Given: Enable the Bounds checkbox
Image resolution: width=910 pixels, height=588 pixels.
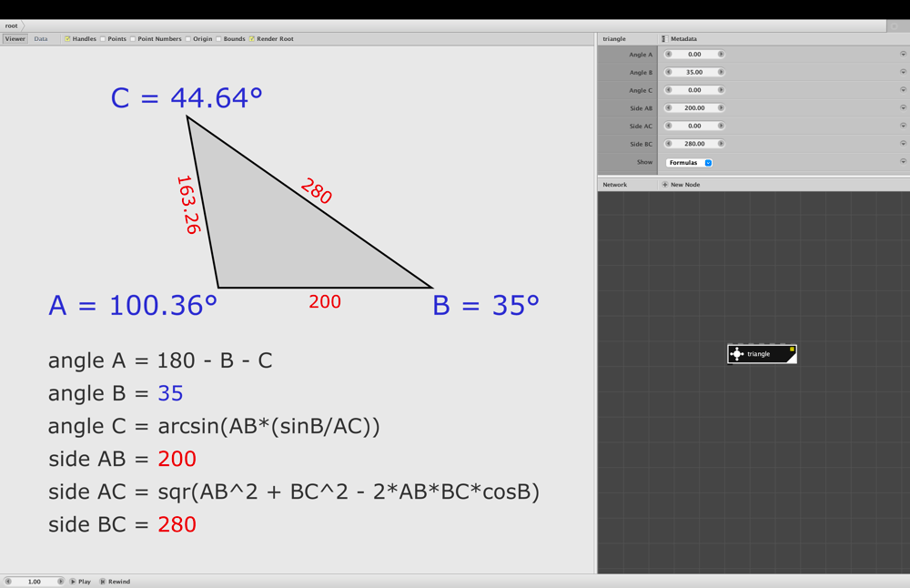Looking at the screenshot, I should click(218, 39).
